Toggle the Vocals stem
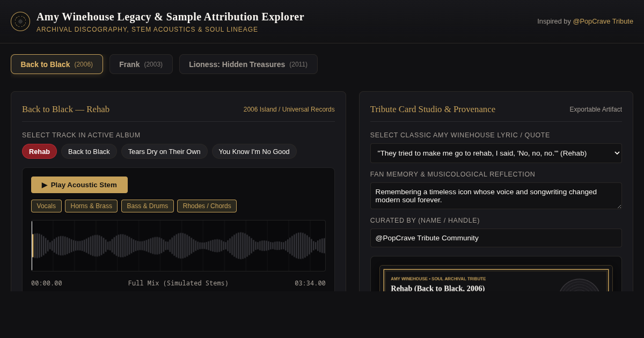The width and height of the screenshot is (644, 338). pyautogui.click(x=46, y=206)
